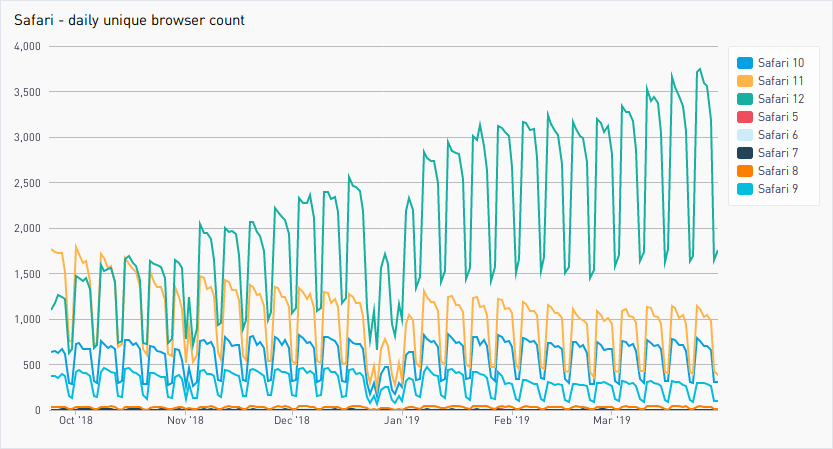This screenshot has width=833, height=449.
Task: Click the 500 y-axis label
Action: [x=31, y=365]
